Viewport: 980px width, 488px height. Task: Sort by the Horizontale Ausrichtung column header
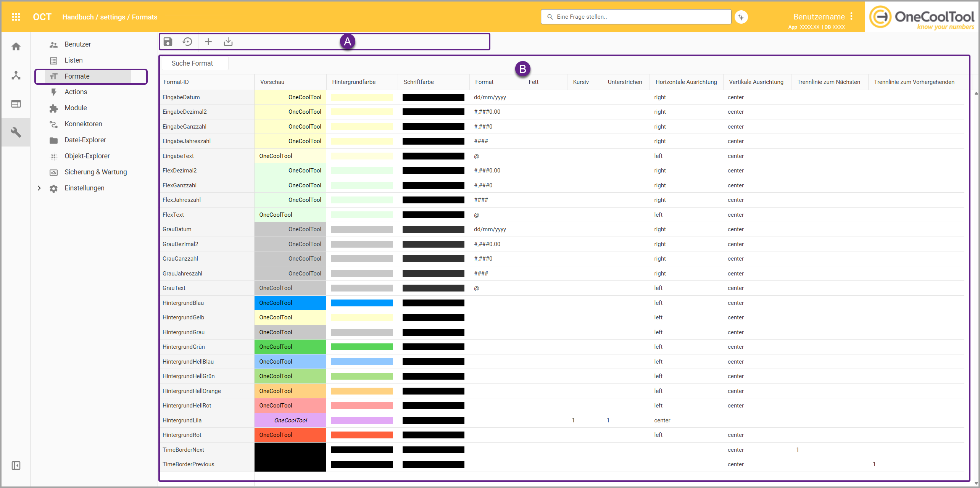pyautogui.click(x=686, y=82)
